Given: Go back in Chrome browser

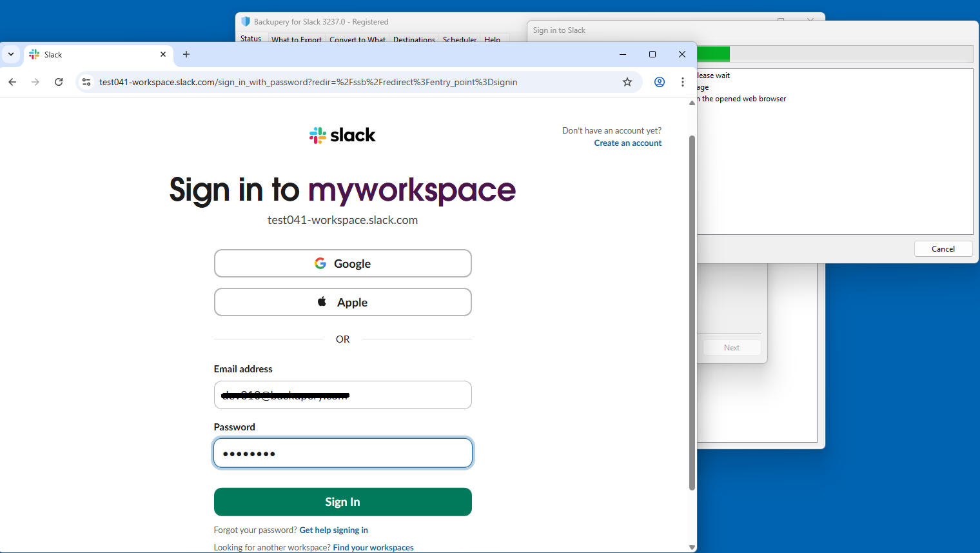Looking at the screenshot, I should 12,82.
